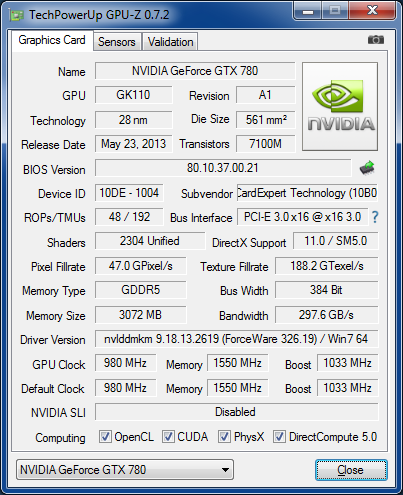The image size is (403, 495).
Task: Click the Texture Fillrate label
Action: 234,267
